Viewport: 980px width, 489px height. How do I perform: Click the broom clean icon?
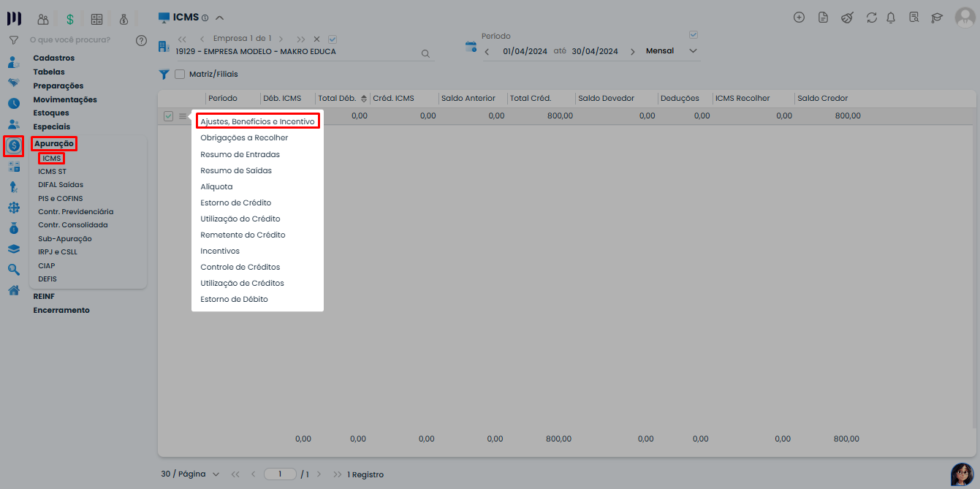(x=847, y=18)
